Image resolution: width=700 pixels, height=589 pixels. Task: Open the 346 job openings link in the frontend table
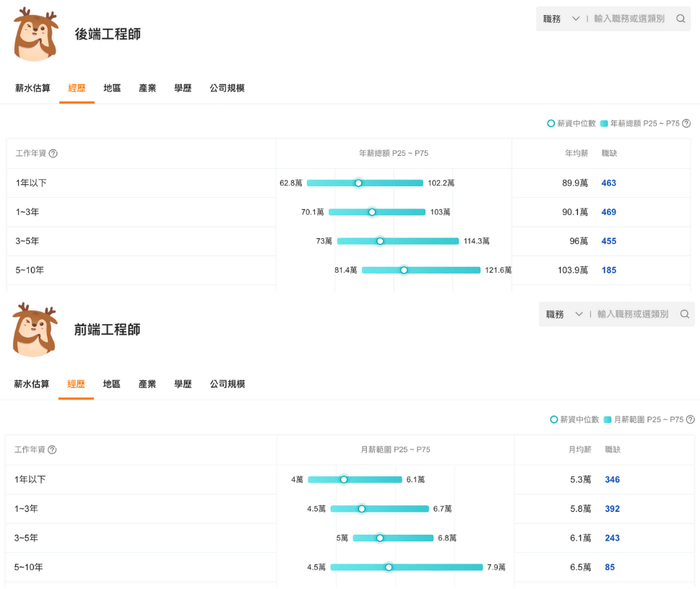612,479
